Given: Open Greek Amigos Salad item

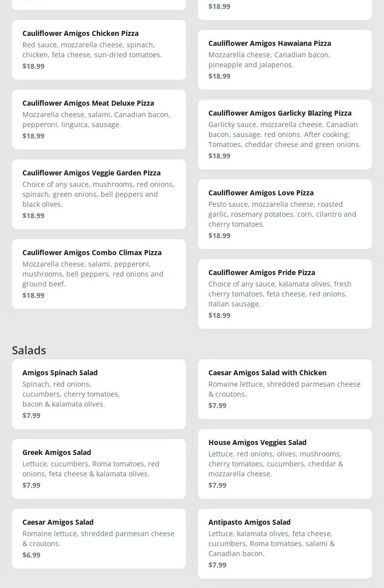Looking at the screenshot, I should click(99, 469).
